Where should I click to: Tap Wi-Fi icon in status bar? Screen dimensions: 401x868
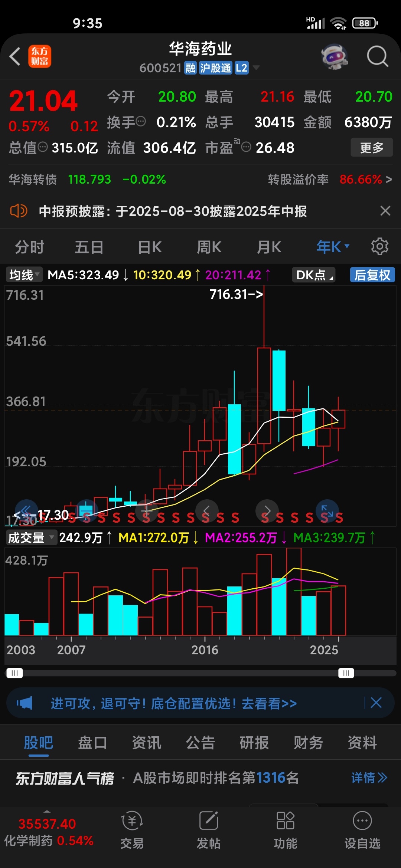pos(338,23)
